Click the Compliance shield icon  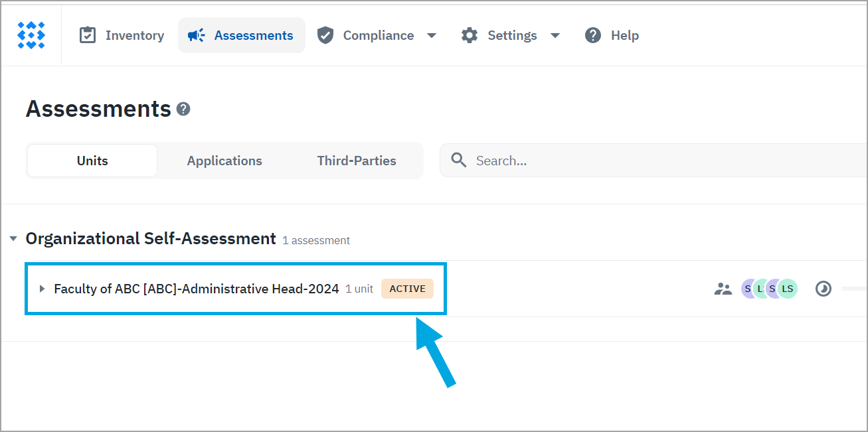(x=325, y=35)
